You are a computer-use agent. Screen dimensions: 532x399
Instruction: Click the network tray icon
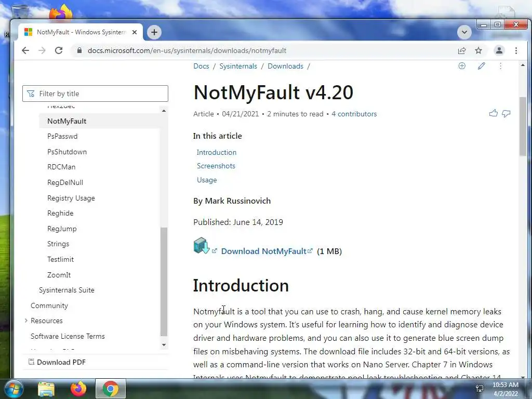click(x=480, y=389)
